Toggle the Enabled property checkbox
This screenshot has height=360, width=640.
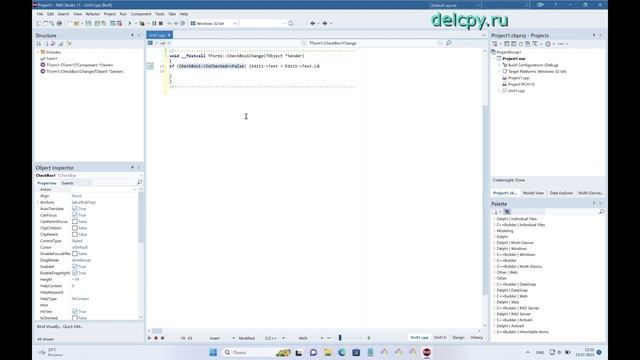(75, 267)
